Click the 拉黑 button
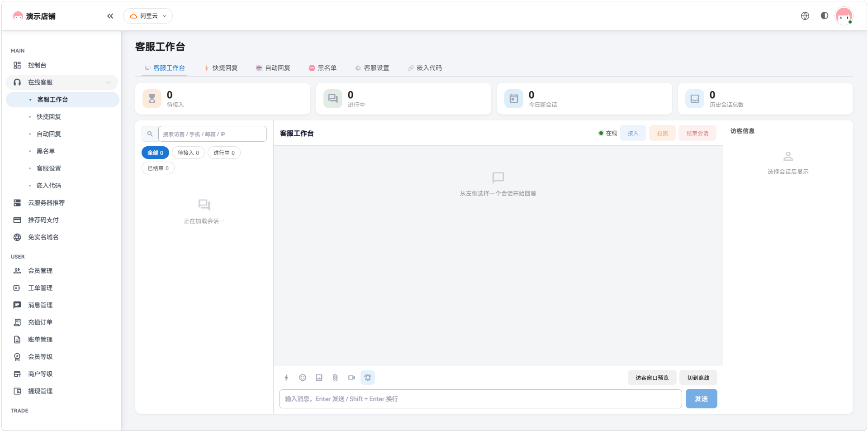This screenshot has width=868, height=431. tap(662, 133)
